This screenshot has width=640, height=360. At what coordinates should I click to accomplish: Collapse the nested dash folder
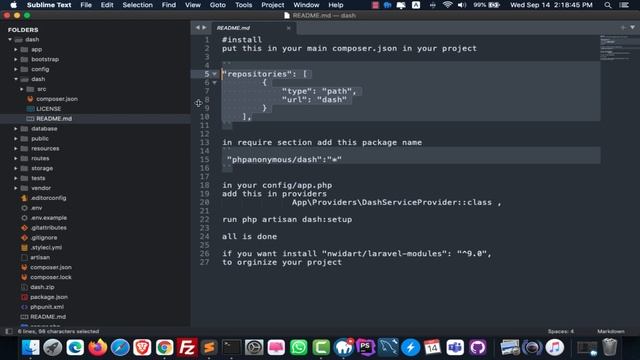16,79
